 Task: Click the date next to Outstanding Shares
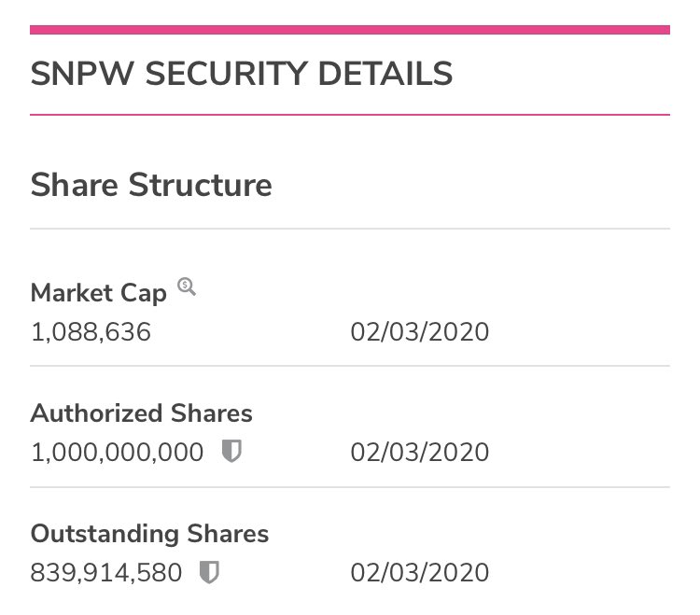pyautogui.click(x=419, y=573)
